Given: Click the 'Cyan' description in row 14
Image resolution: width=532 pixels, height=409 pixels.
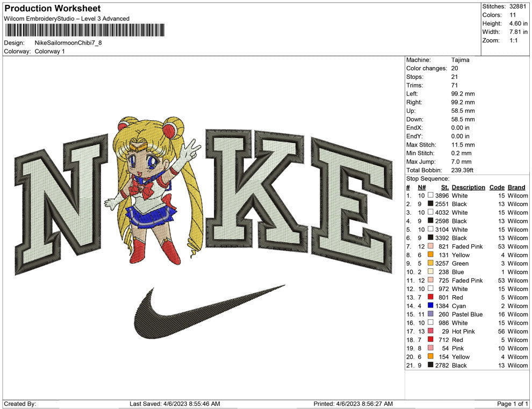Looking at the screenshot, I should [459, 305].
